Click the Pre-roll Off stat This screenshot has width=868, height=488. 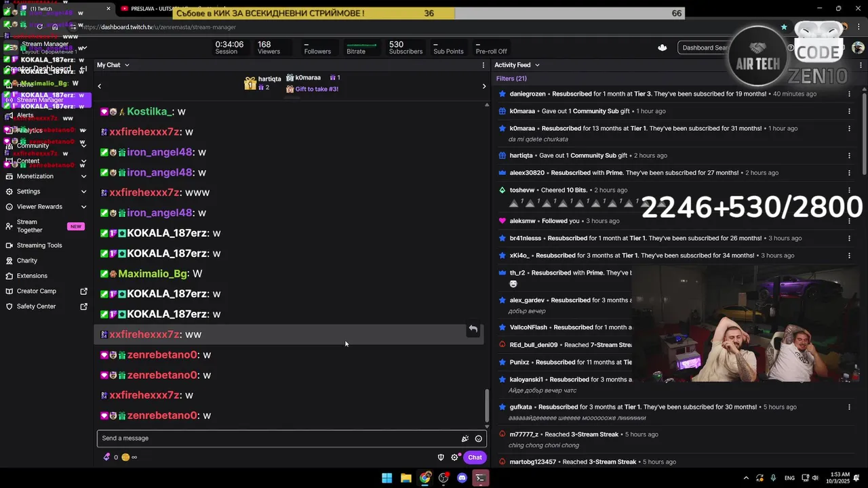click(491, 48)
